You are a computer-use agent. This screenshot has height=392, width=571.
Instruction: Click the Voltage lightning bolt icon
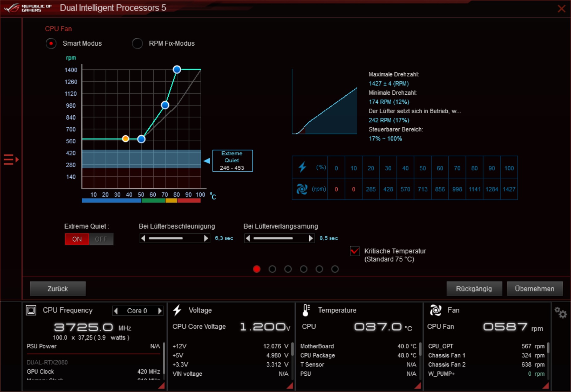tap(177, 310)
